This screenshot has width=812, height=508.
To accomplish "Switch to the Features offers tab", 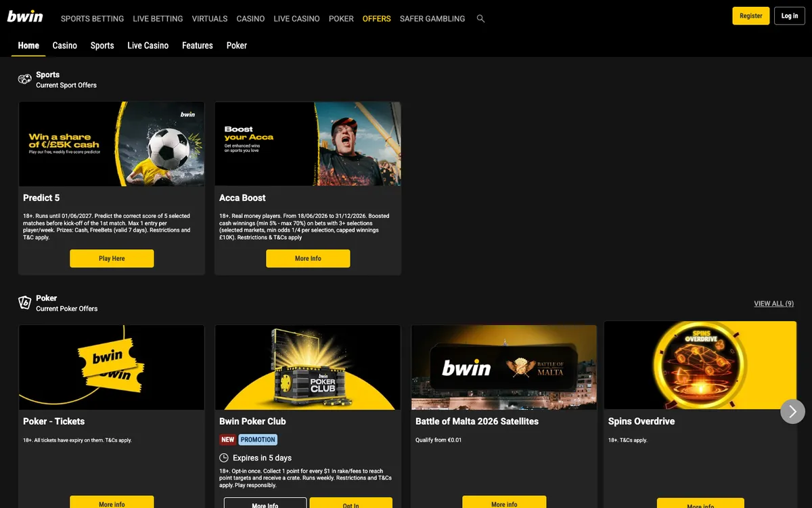I will (x=198, y=45).
